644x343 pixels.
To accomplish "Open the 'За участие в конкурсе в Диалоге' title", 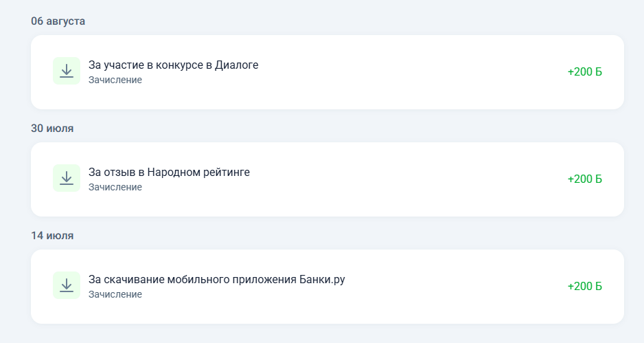I will [173, 65].
